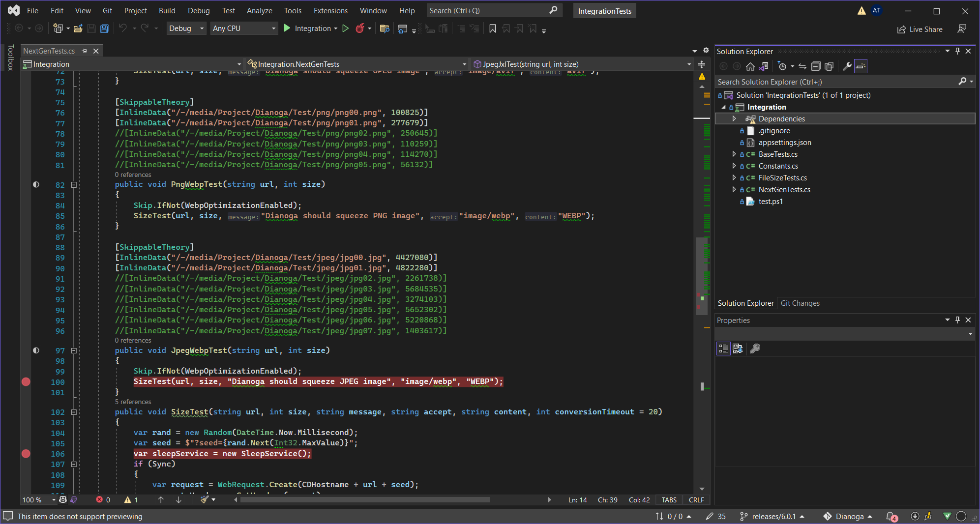Open the Analyze menu
Viewport: 980px width, 524px height.
(x=259, y=10)
